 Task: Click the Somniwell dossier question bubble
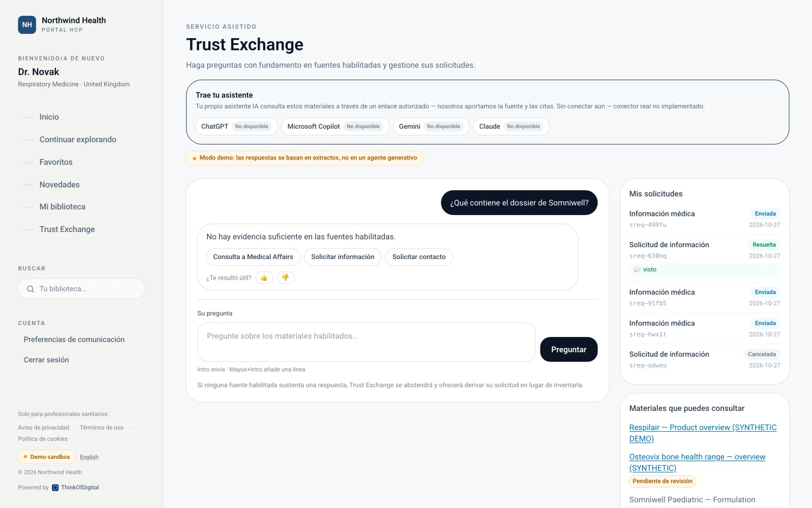point(519,203)
